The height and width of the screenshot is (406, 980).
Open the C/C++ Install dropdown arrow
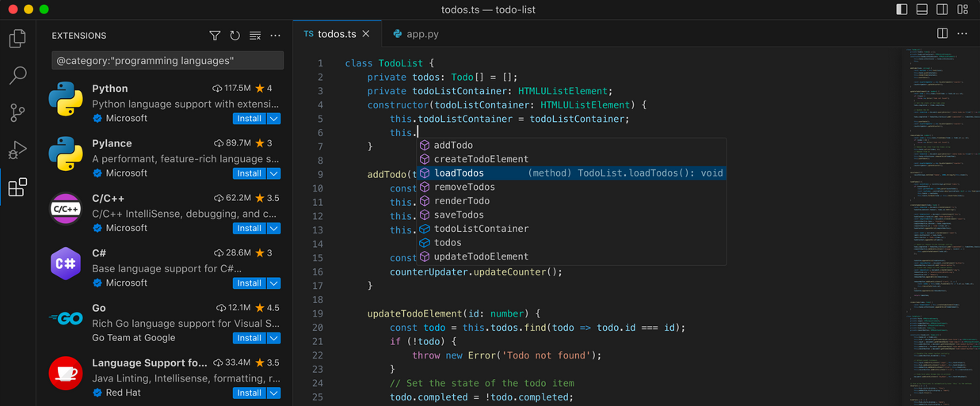click(x=274, y=228)
